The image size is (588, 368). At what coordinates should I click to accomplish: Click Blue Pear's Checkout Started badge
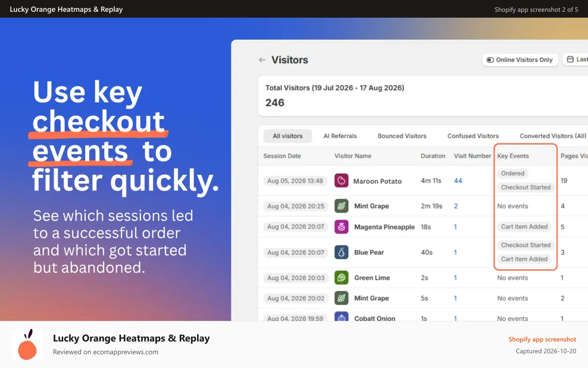tap(526, 245)
